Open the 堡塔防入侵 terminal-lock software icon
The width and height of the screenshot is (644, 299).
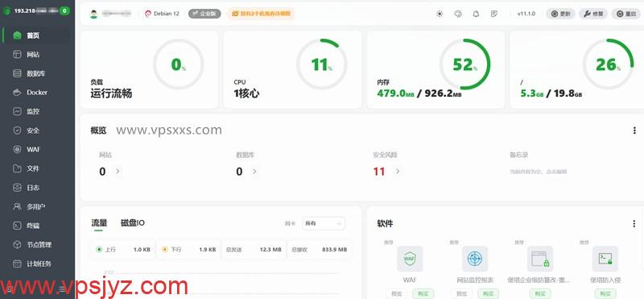pos(605,259)
